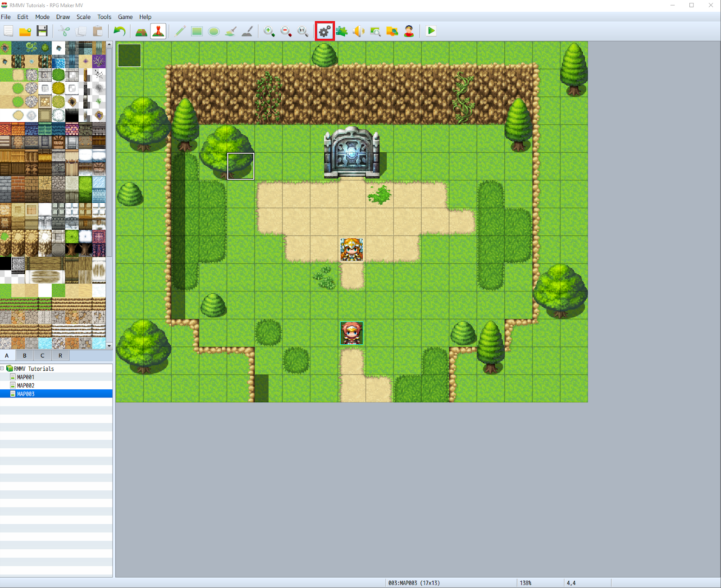Click tile palette scroll down arrow

pyautogui.click(x=109, y=346)
